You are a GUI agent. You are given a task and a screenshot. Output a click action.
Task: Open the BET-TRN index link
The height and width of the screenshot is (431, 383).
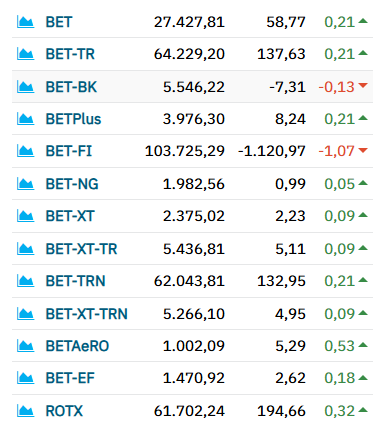(x=75, y=281)
